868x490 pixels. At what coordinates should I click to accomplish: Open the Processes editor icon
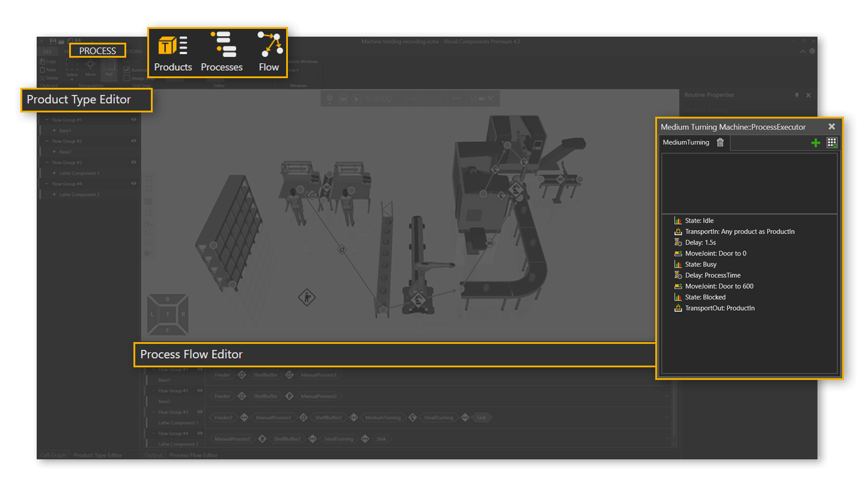[222, 52]
